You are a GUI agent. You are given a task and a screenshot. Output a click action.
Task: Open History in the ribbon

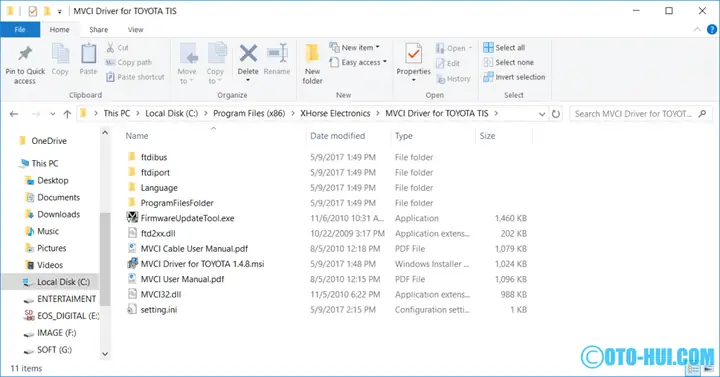(453, 79)
